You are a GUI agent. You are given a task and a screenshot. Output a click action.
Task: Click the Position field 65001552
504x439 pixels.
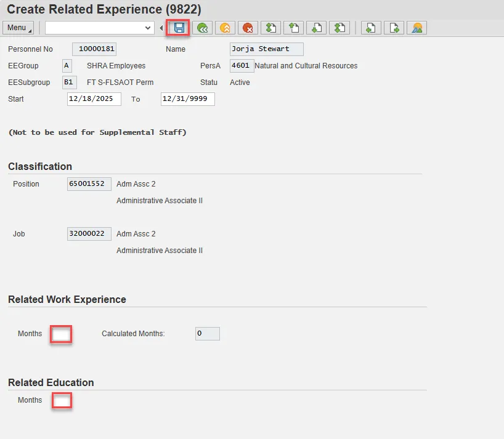[x=89, y=184]
